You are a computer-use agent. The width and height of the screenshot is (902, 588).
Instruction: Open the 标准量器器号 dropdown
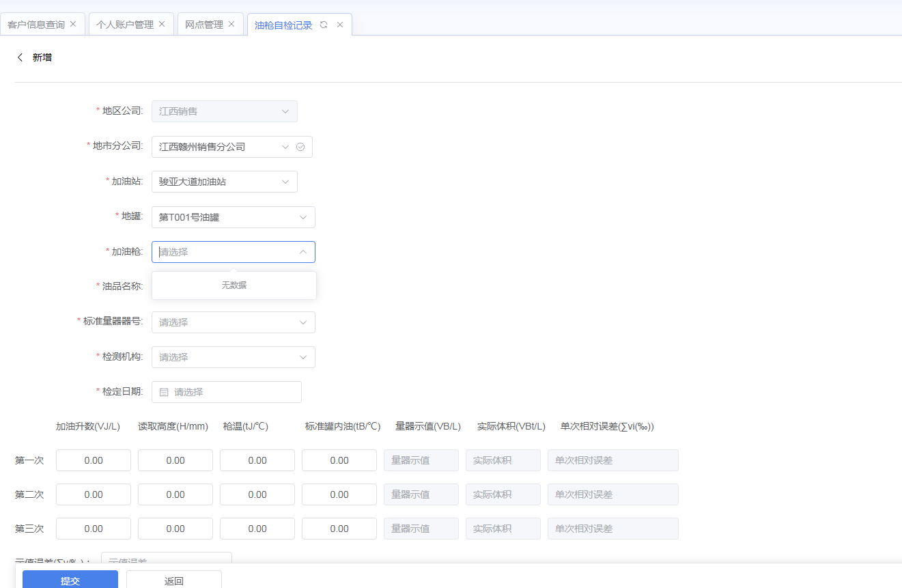click(x=233, y=322)
